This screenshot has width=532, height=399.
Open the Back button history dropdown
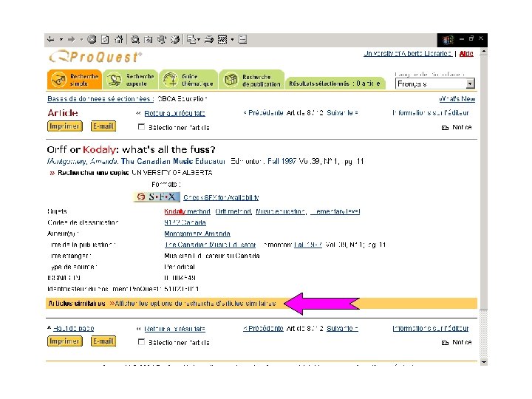tap(61, 40)
